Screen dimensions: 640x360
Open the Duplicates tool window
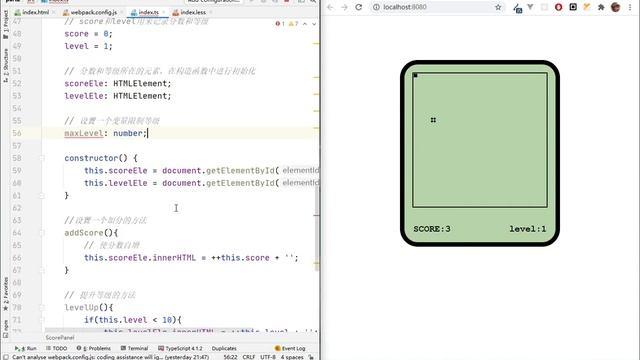224,348
